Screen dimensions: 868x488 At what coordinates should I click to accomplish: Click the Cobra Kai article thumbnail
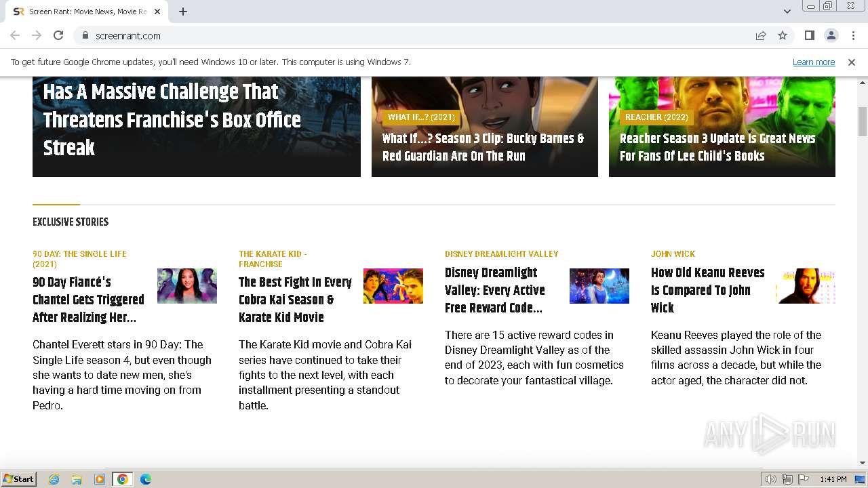coord(393,286)
